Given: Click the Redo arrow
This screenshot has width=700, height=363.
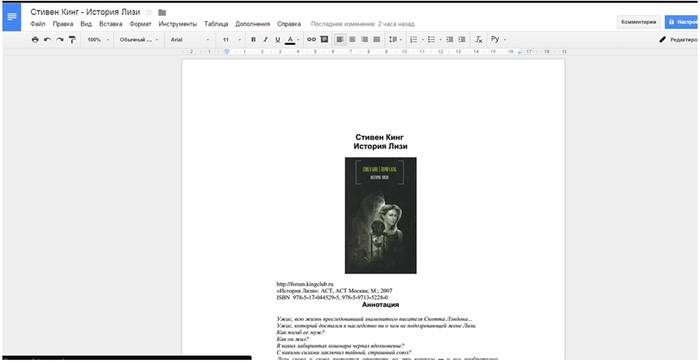Looking at the screenshot, I should point(59,40).
